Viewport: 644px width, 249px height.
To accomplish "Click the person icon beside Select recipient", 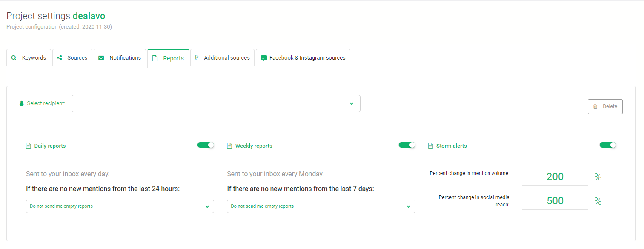I will (x=22, y=103).
